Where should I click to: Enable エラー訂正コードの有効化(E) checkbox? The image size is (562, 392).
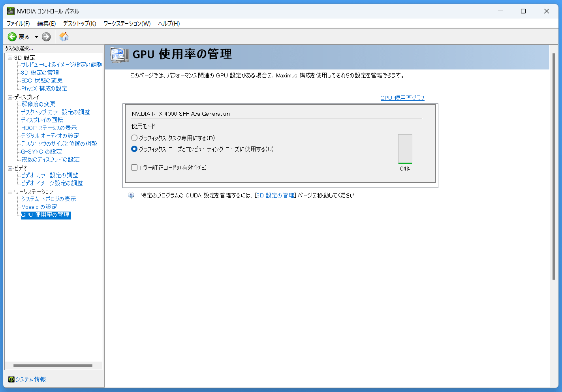coord(134,167)
